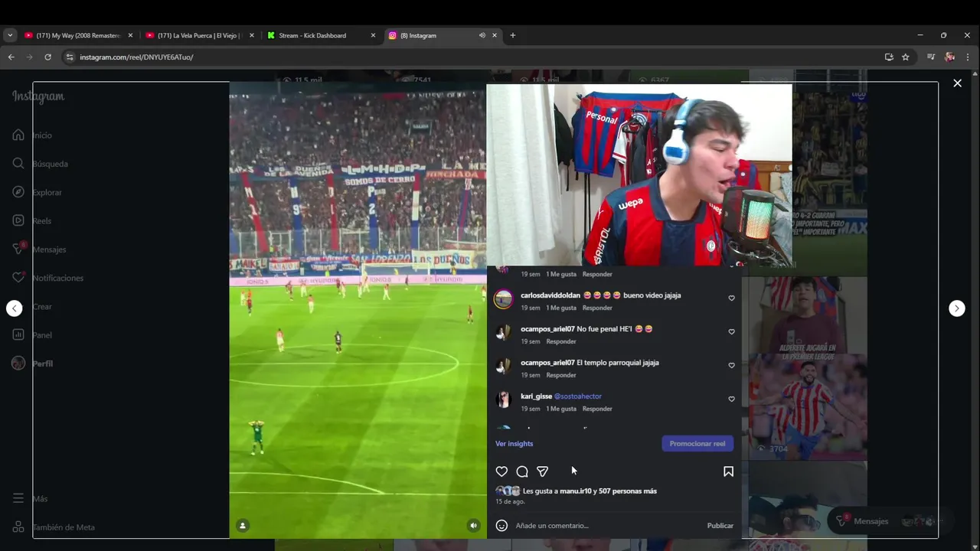
Task: Open new browser tab
Action: (x=513, y=35)
